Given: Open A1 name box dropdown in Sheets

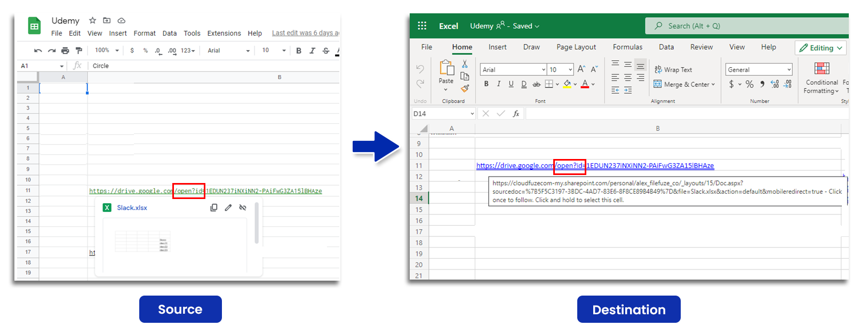Looking at the screenshot, I should coord(62,66).
